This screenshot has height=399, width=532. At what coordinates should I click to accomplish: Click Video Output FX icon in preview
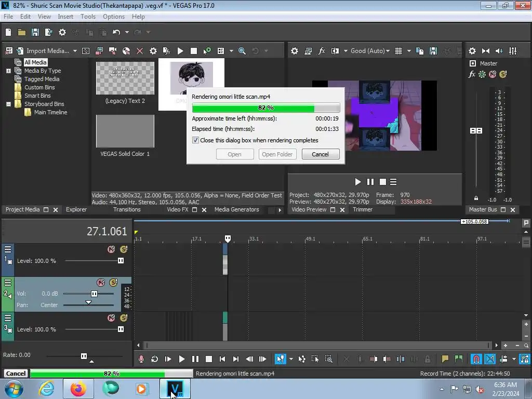(x=321, y=51)
